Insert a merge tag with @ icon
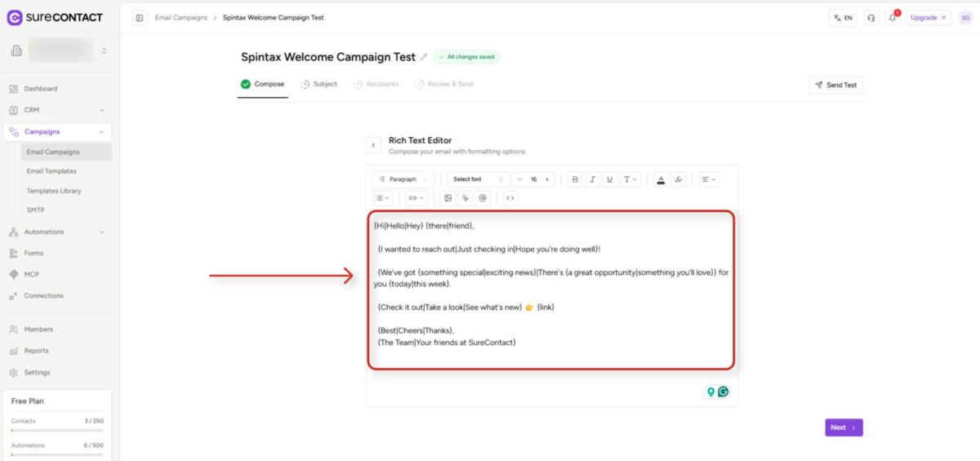The height and width of the screenshot is (461, 980). coord(483,197)
